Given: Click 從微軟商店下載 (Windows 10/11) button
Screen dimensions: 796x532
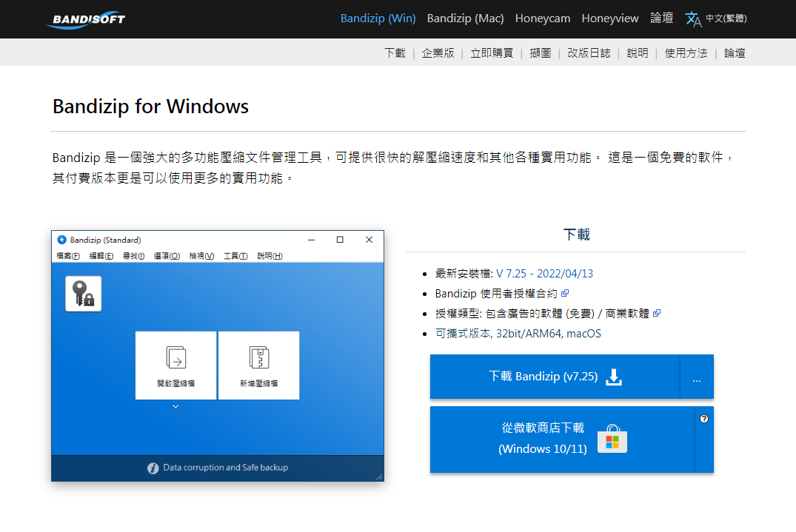Looking at the screenshot, I should point(562,440).
